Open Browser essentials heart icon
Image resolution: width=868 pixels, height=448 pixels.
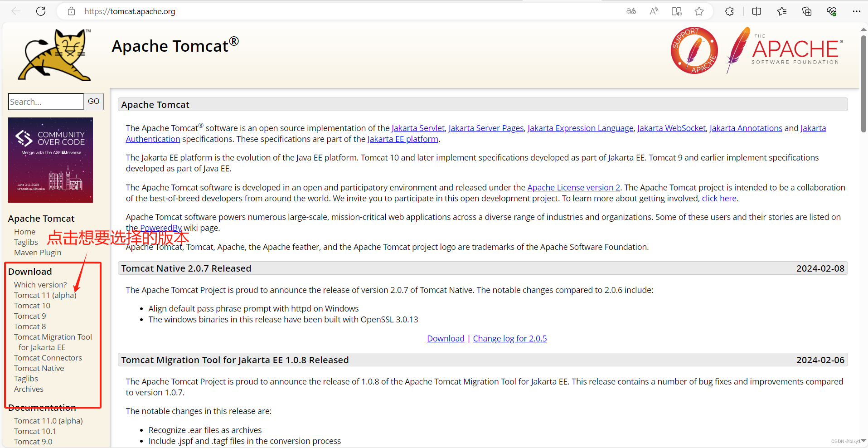(832, 11)
